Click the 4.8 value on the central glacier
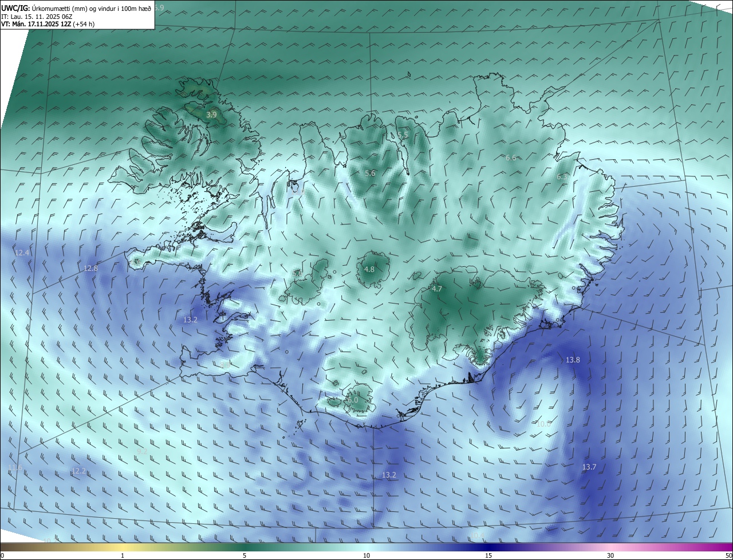This screenshot has height=560, width=733. 369,269
